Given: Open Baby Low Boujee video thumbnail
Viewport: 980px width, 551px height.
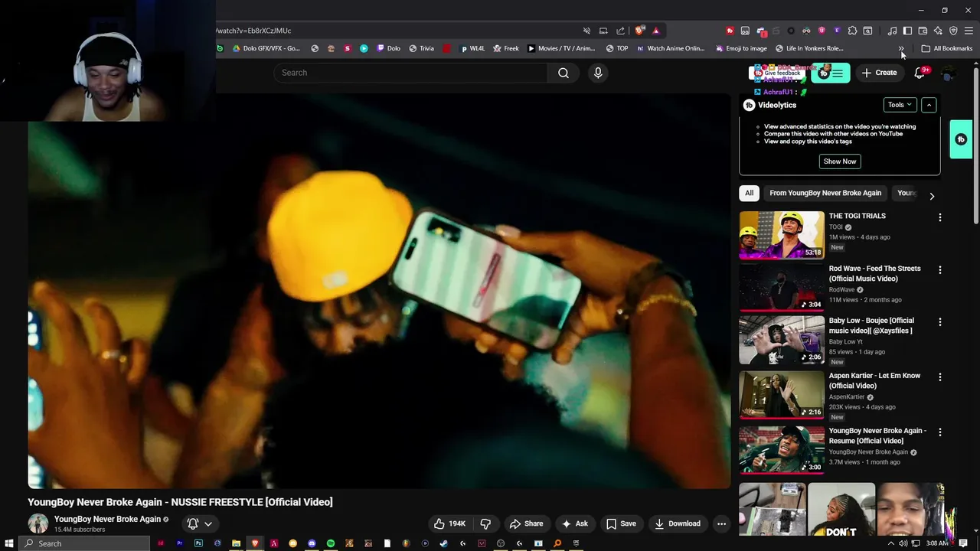Looking at the screenshot, I should click(782, 340).
